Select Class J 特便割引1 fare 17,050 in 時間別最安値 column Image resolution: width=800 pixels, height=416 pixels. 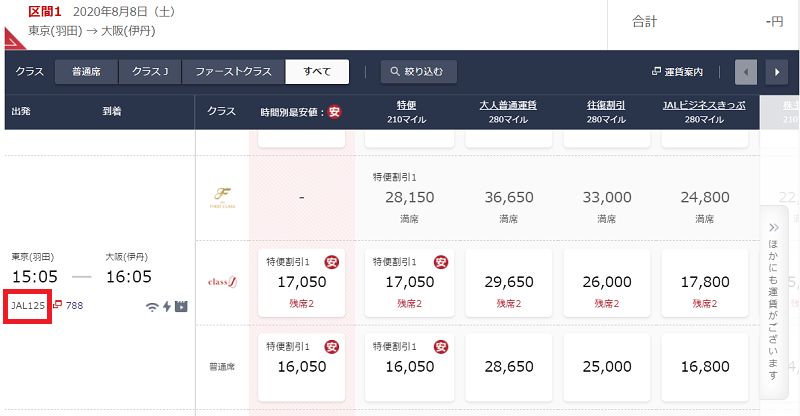pyautogui.click(x=302, y=283)
